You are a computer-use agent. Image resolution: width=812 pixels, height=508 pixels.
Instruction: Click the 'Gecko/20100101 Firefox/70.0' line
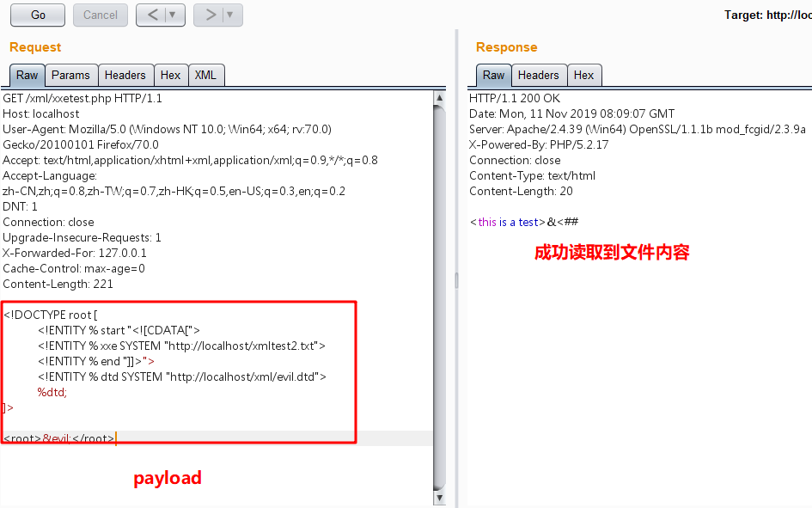tap(81, 145)
